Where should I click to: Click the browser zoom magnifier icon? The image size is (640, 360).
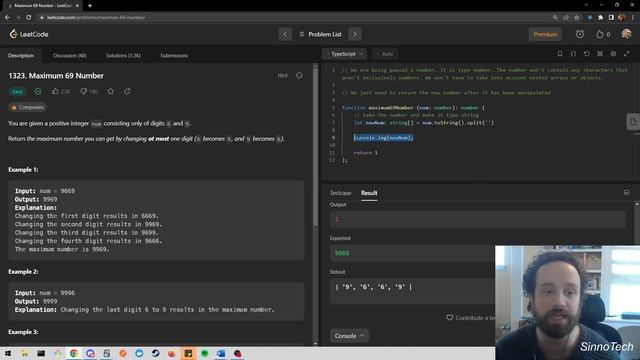click(x=555, y=18)
